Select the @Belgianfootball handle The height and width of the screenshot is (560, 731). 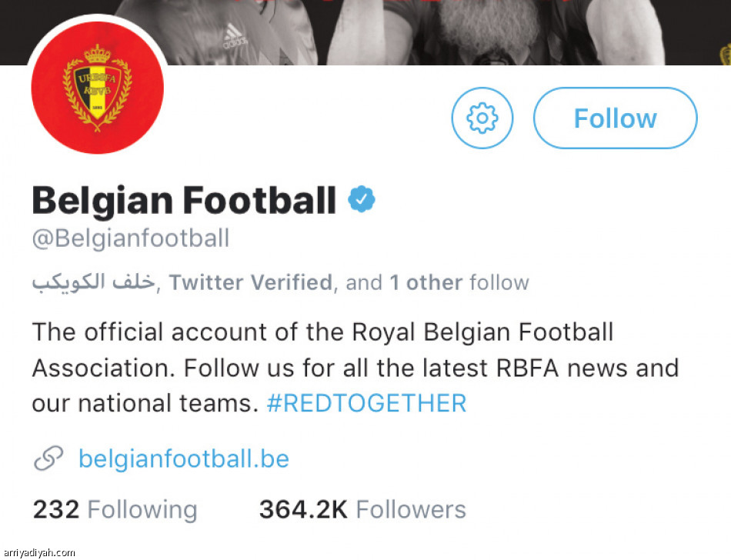pos(131,238)
